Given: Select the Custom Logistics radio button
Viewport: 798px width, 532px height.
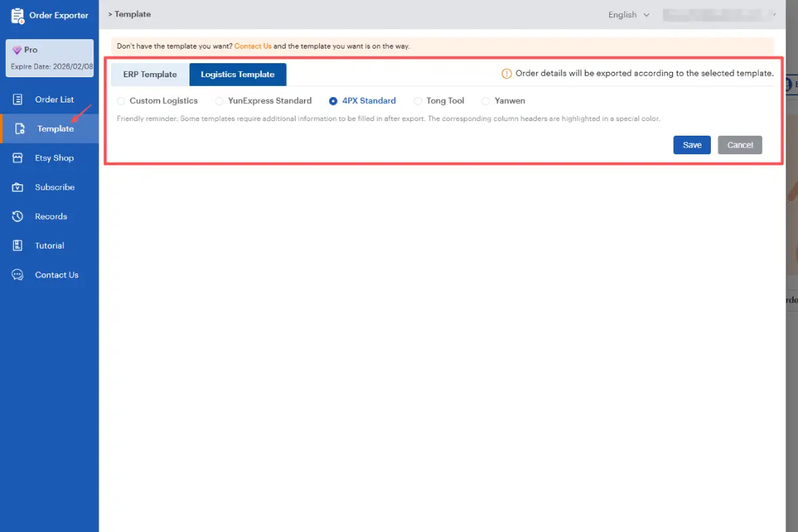Looking at the screenshot, I should tap(120, 100).
